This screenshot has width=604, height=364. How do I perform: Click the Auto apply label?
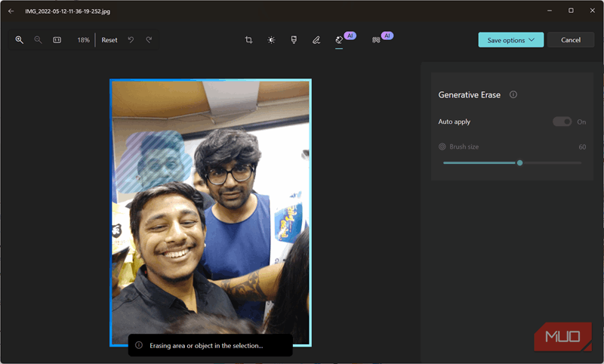point(455,122)
